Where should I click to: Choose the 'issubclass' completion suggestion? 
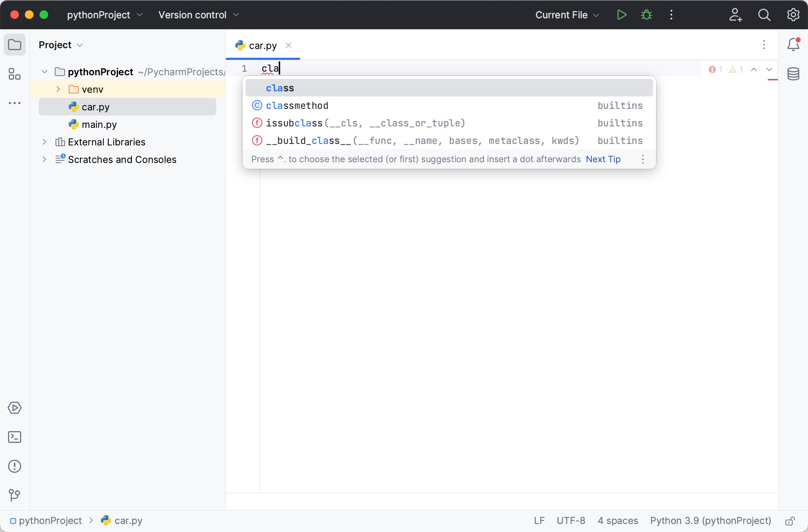[x=449, y=123]
